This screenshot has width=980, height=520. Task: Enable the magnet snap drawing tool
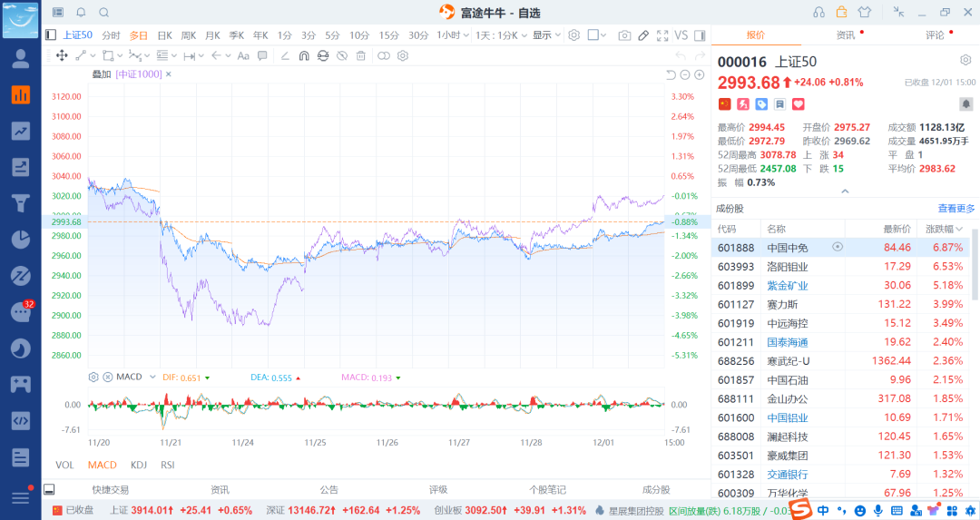[304, 55]
